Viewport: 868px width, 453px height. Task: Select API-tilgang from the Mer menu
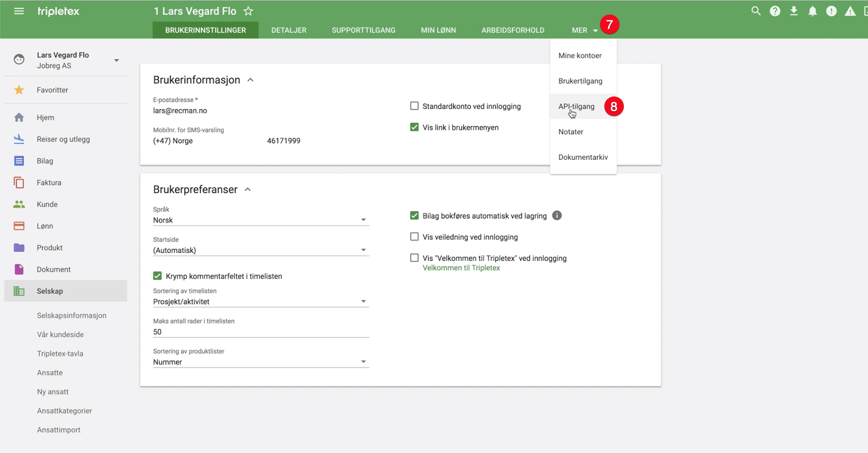576,107
